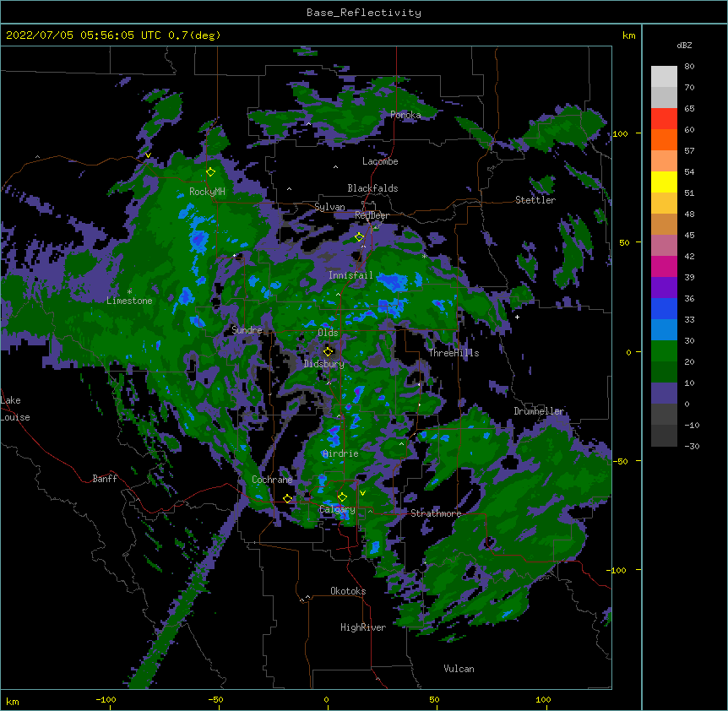Screen dimensions: 728x711
Task: Click the -100 tick on right vertical axis
Action: click(617, 570)
